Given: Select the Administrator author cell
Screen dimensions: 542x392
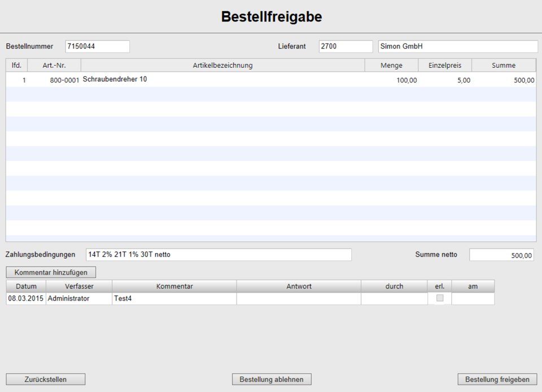Looking at the screenshot, I should coord(79,298).
